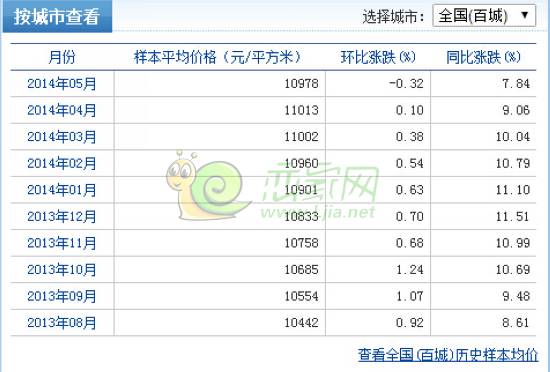Select the 2013年11月 month cell

pyautogui.click(x=62, y=243)
